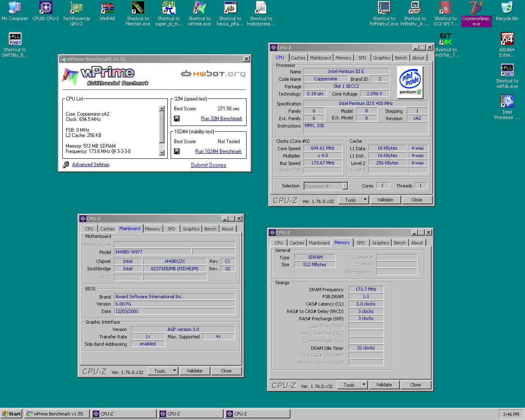Screen dimensions: 525x420
Task: Open WinRAR desktop icon
Action: pos(107,11)
